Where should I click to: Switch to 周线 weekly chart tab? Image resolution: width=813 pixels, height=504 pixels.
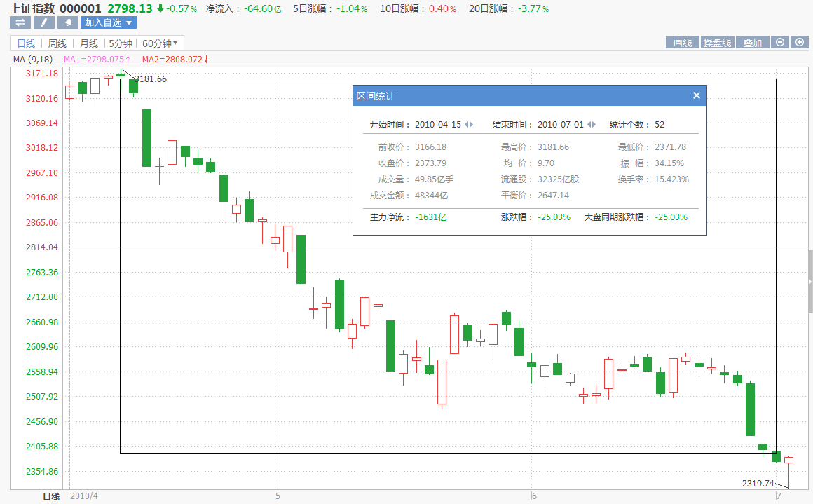click(57, 43)
